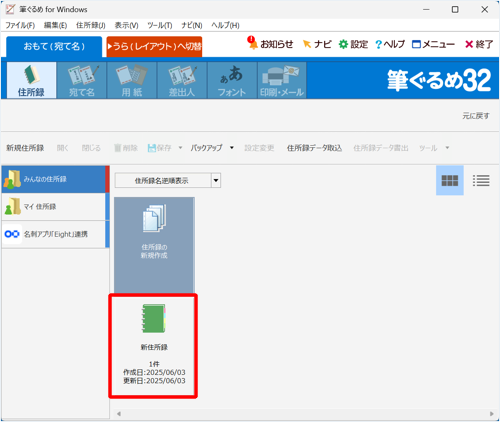The image size is (500, 422).
Task: Open the ツール(T) menu
Action: 160,25
